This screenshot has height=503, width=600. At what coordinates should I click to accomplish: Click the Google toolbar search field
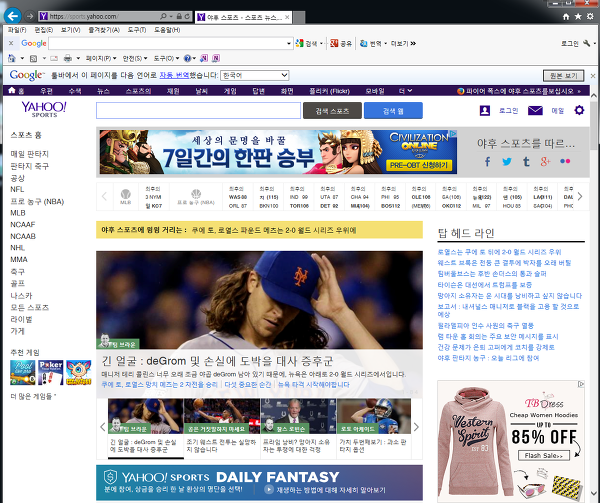(167, 44)
